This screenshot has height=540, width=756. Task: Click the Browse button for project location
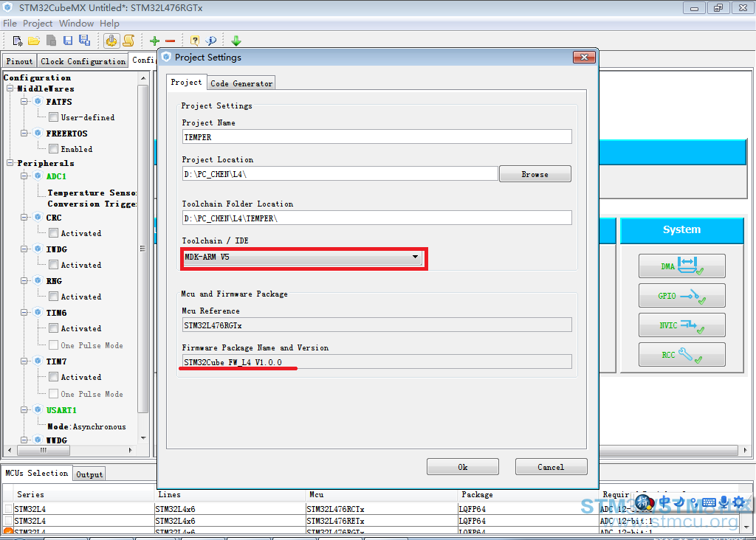coord(535,174)
